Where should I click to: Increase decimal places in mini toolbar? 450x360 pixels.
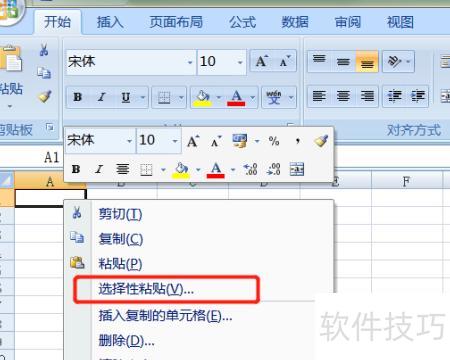coord(250,169)
